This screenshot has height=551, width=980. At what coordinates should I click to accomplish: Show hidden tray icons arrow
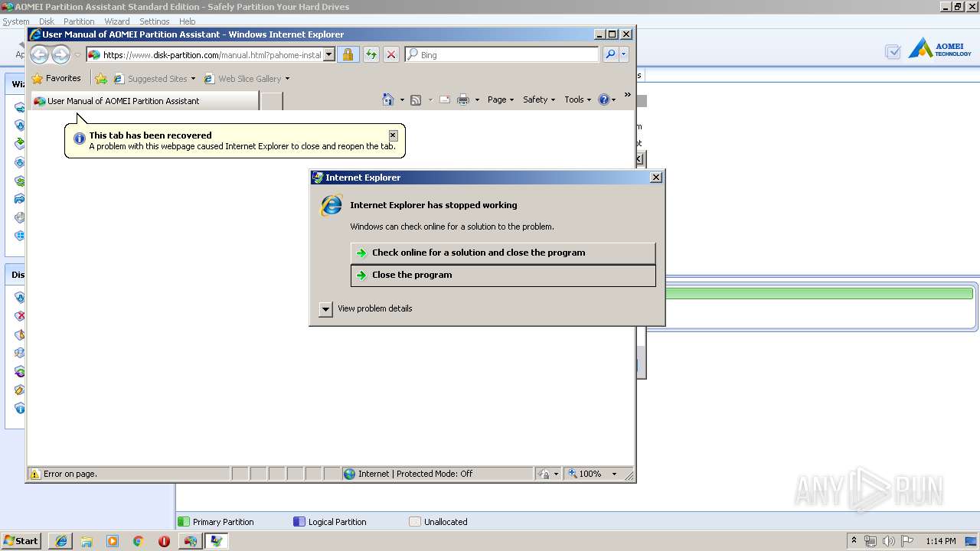(854, 541)
